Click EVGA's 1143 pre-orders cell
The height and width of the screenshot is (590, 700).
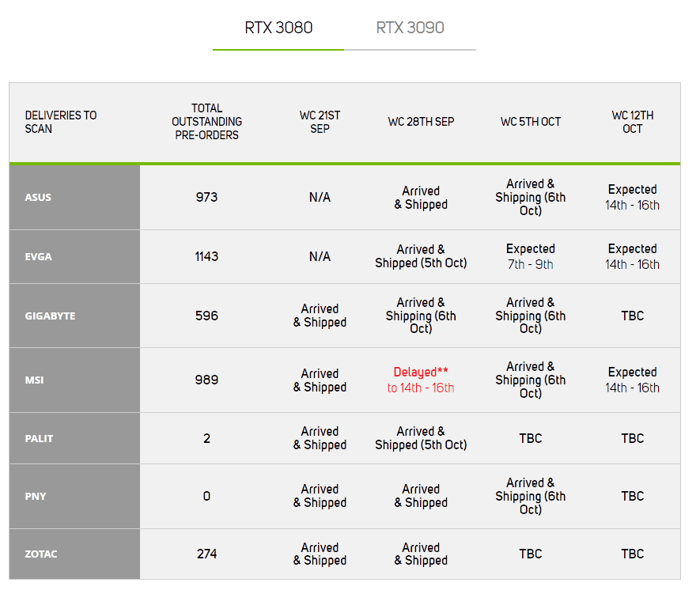coord(206,256)
